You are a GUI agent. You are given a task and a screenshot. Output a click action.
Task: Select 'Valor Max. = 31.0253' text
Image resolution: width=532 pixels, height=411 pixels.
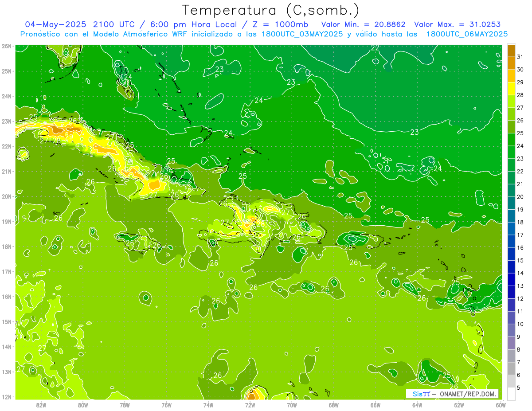click(457, 24)
